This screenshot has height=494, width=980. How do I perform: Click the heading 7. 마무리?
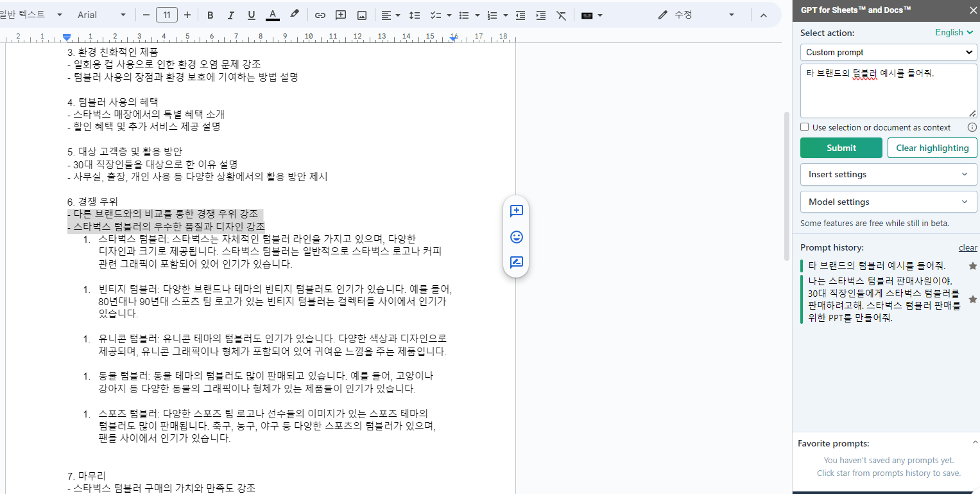pyautogui.click(x=86, y=476)
